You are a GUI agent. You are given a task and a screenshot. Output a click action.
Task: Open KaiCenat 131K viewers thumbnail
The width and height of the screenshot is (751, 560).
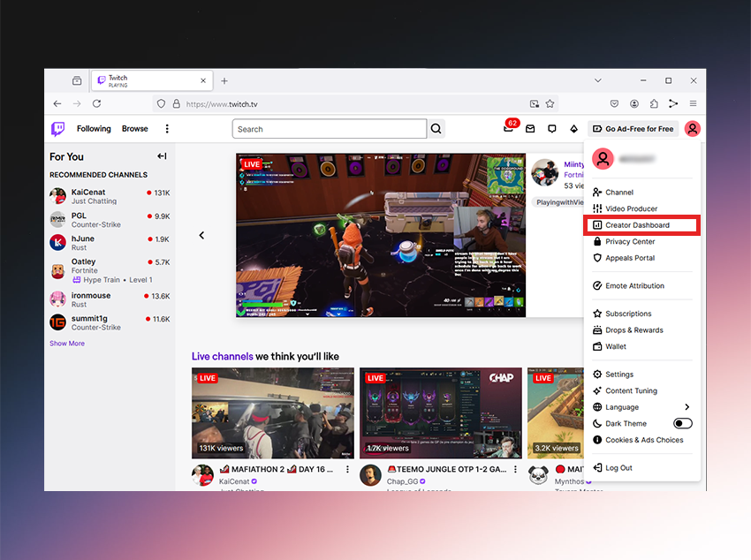(272, 413)
